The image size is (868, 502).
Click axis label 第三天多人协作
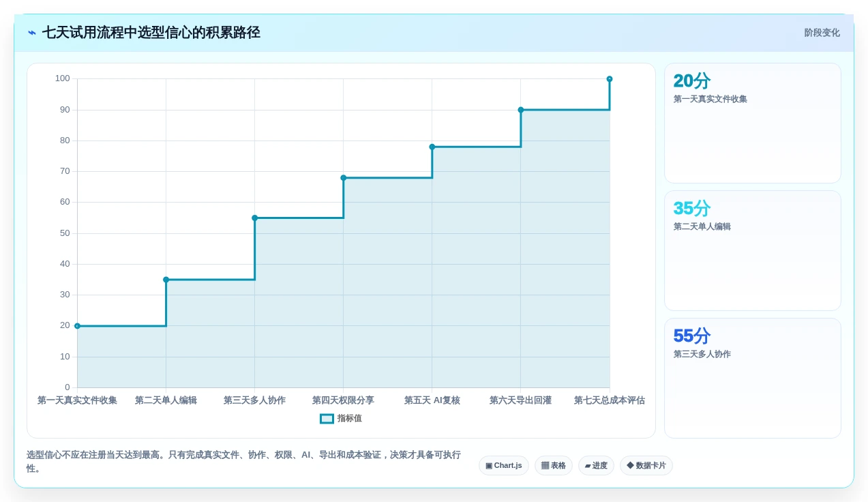coord(254,400)
